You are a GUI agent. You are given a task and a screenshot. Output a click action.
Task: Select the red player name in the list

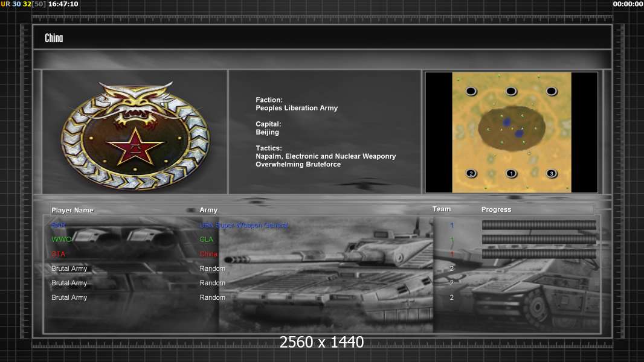click(59, 254)
